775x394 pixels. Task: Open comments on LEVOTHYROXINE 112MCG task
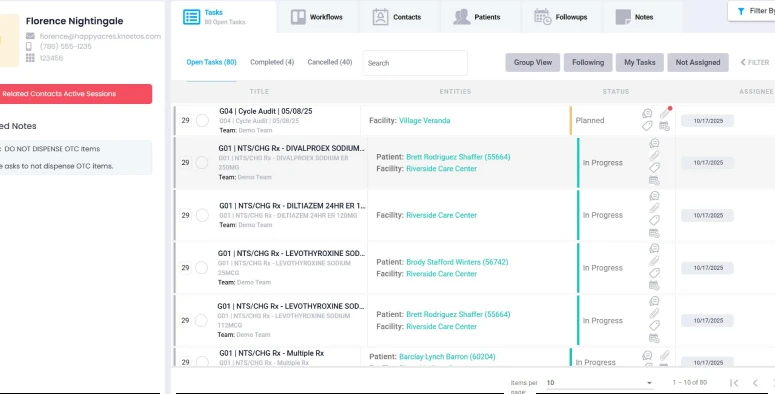tap(654, 301)
